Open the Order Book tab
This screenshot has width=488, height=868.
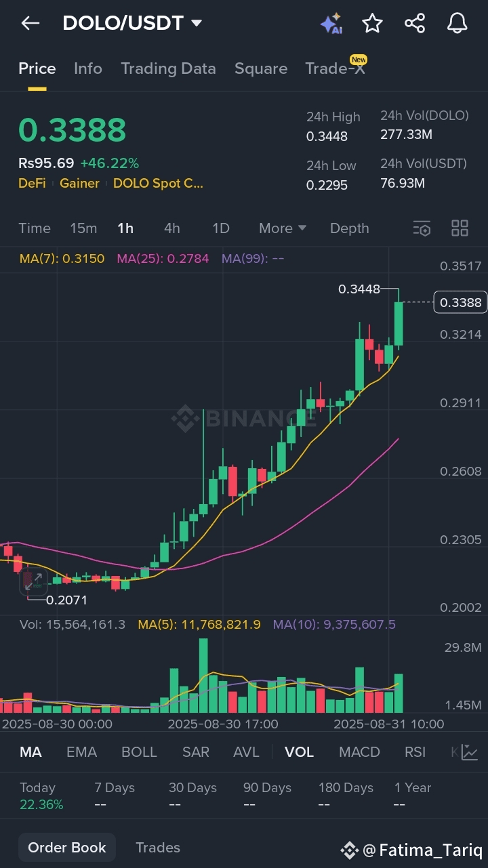click(x=67, y=848)
